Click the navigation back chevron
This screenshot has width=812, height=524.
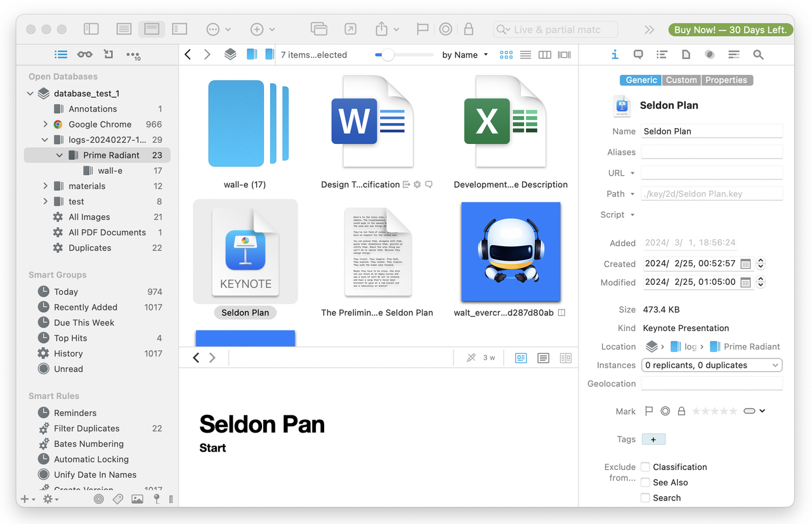click(187, 55)
